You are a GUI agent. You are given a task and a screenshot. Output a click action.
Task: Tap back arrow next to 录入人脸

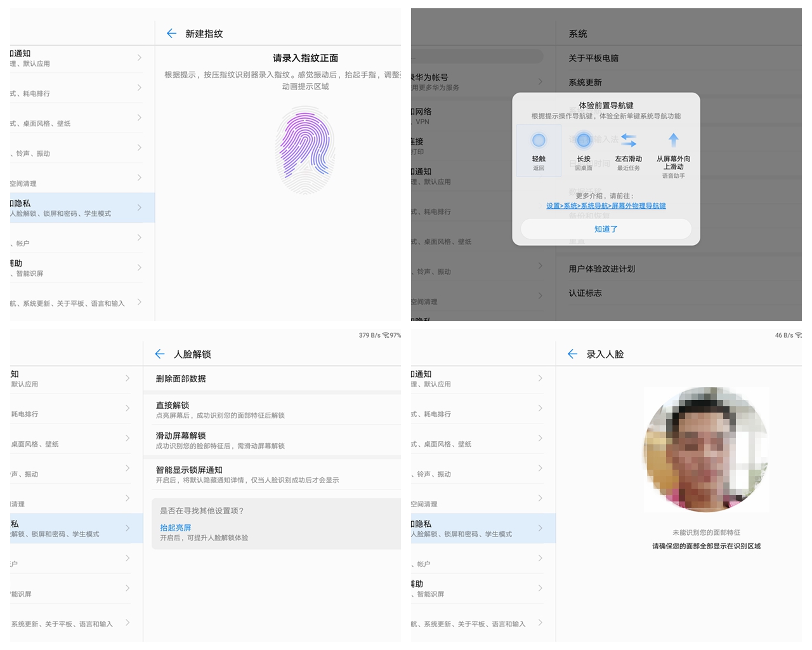point(572,354)
